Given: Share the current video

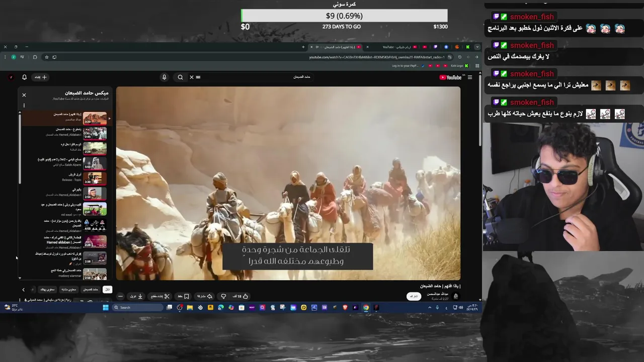Looking at the screenshot, I should (x=204, y=296).
